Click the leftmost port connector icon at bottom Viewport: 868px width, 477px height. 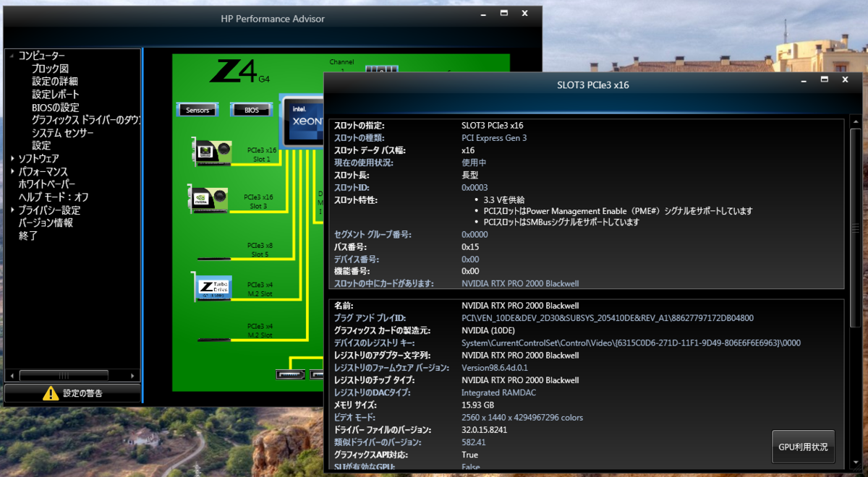click(291, 374)
